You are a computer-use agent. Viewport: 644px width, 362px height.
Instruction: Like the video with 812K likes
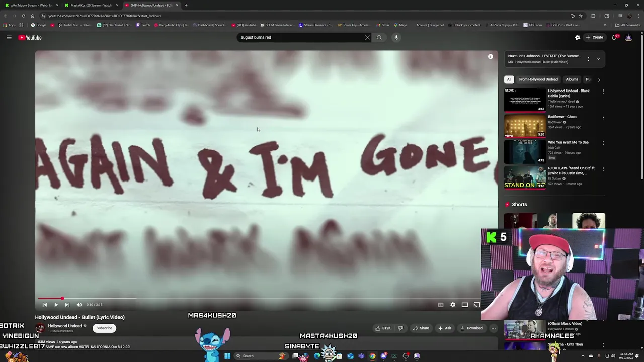(383, 328)
